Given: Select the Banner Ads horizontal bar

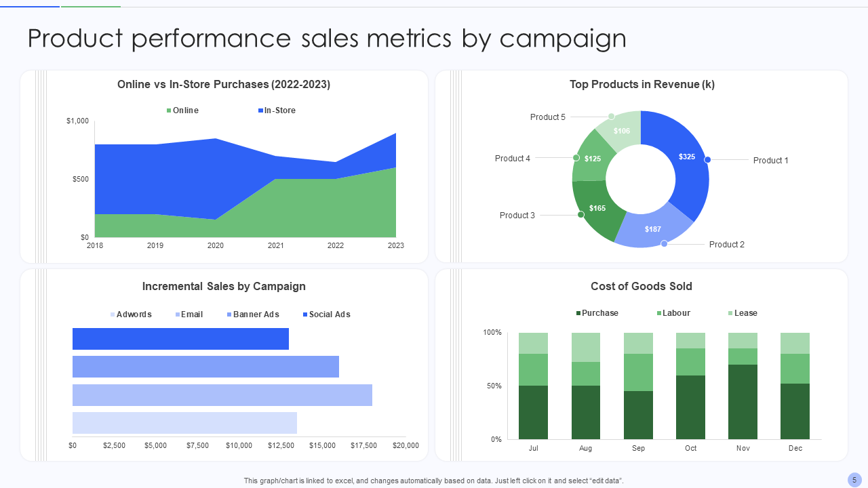Looking at the screenshot, I should 205,367.
